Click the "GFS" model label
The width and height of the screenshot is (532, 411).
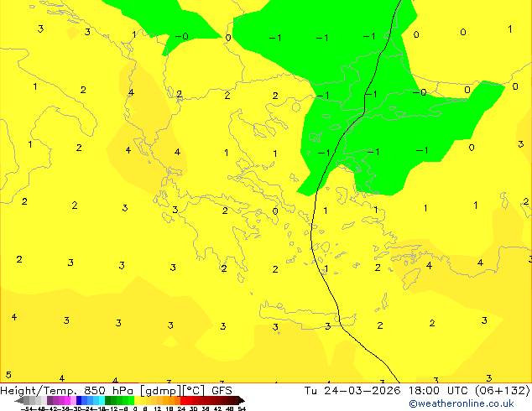222,391
